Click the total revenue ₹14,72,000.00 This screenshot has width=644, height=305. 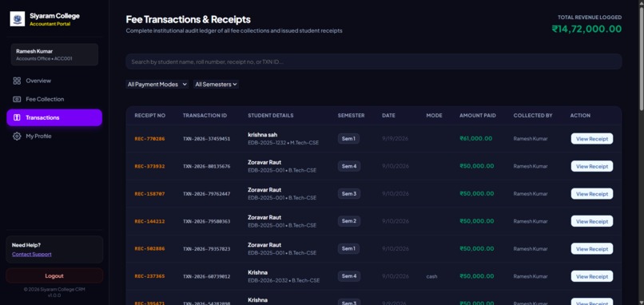point(586,29)
